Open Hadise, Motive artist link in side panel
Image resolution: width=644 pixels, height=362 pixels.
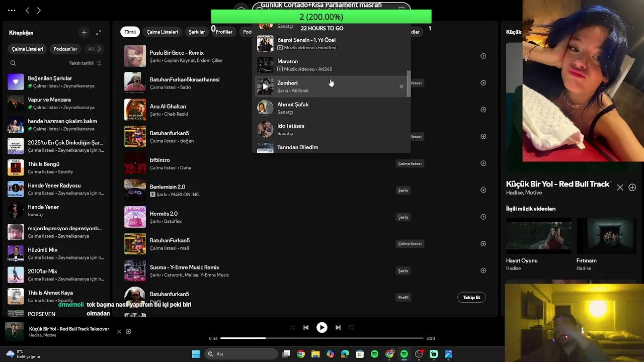tap(524, 193)
